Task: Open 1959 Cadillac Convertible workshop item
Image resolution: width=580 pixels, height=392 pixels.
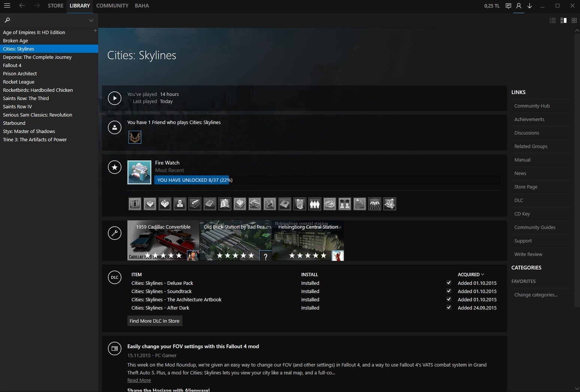Action: click(163, 241)
